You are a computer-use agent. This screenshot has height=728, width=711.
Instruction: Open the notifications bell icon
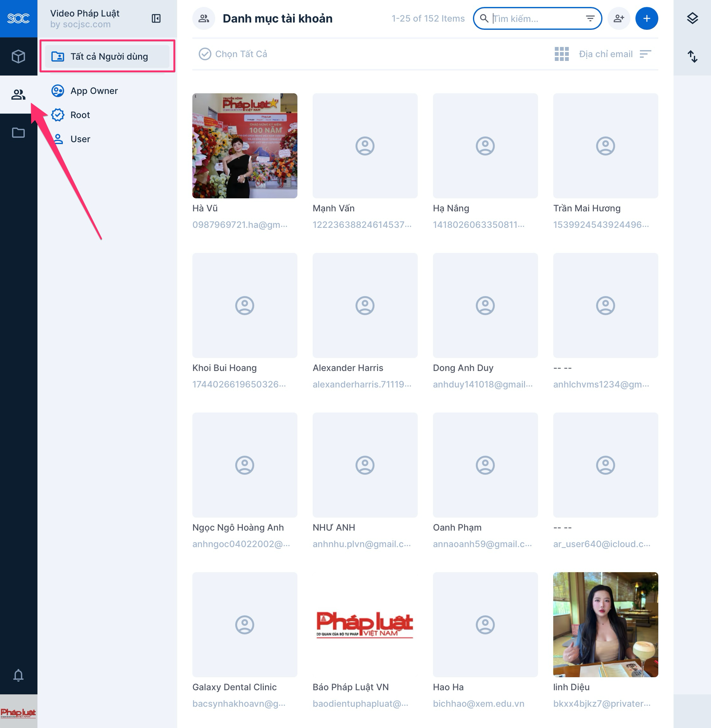pyautogui.click(x=18, y=675)
